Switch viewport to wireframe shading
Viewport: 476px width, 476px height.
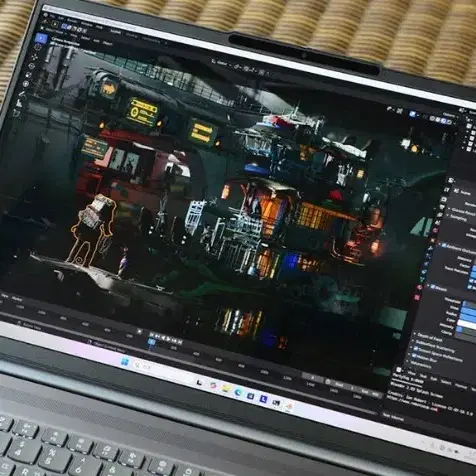[432, 118]
